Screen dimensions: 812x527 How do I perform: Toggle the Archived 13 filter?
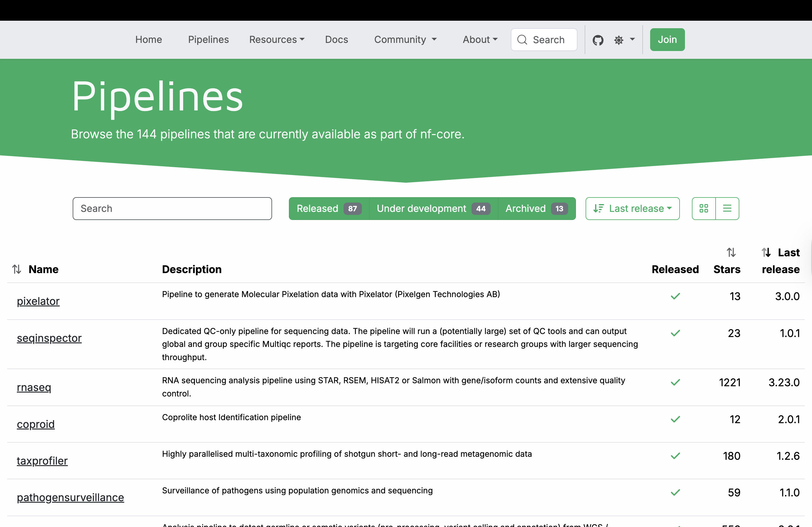pyautogui.click(x=536, y=208)
